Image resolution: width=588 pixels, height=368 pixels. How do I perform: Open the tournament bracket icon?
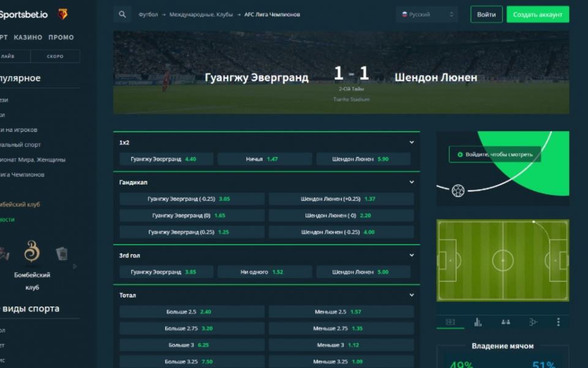pos(533,322)
